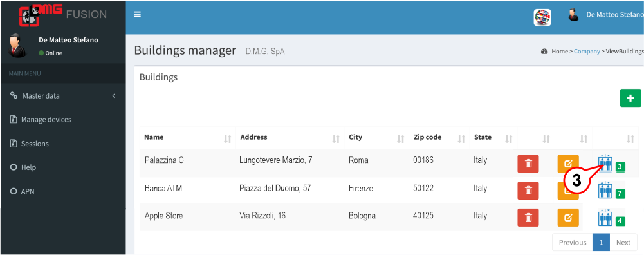The image size is (644, 255).
Task: Sort table by Zip code column
Action: 439,137
